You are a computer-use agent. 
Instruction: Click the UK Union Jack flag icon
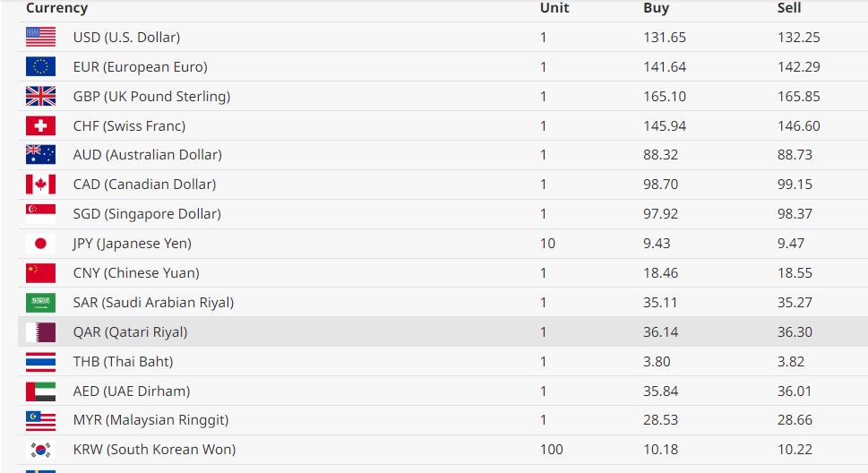(40, 97)
